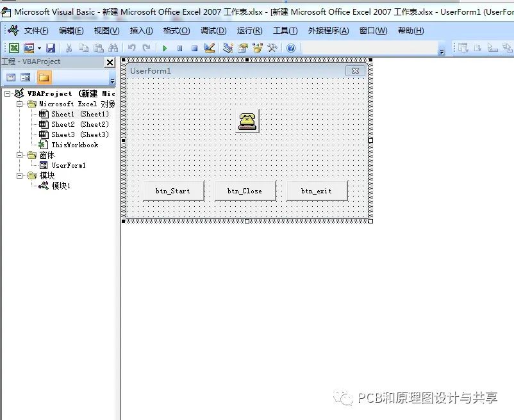Toggle Folders icon in project panel
Image resolution: width=514 pixels, height=420 pixels.
coord(44,77)
